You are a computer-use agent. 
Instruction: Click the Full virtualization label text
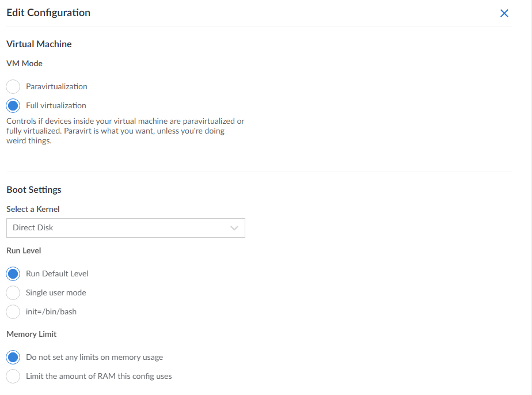pyautogui.click(x=56, y=106)
